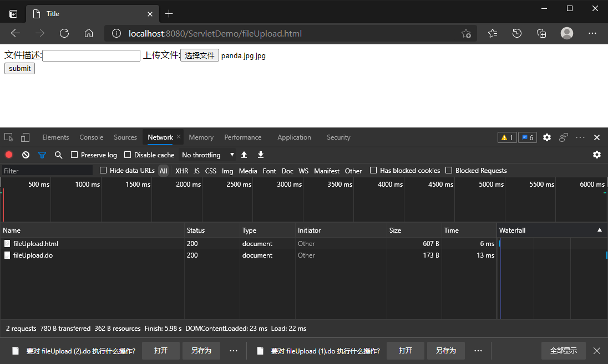Open browser Settings and more menu
Viewport: 608px width, 364px height.
[592, 33]
